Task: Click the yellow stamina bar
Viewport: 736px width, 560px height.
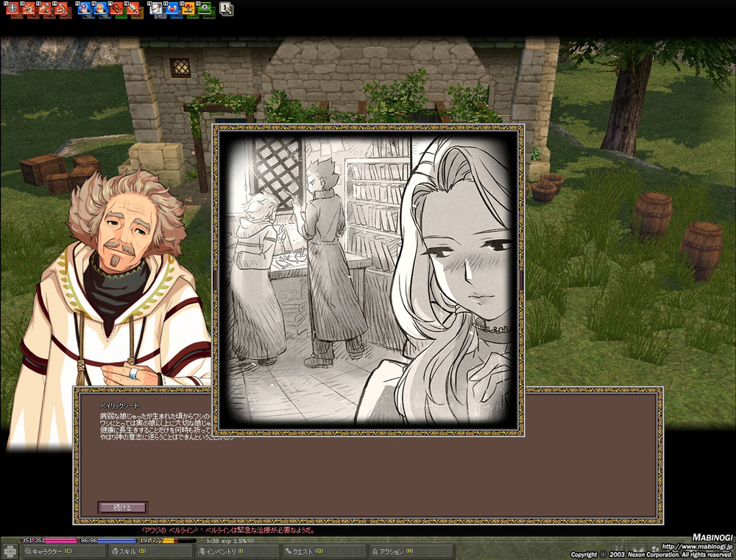Action: click(x=166, y=540)
